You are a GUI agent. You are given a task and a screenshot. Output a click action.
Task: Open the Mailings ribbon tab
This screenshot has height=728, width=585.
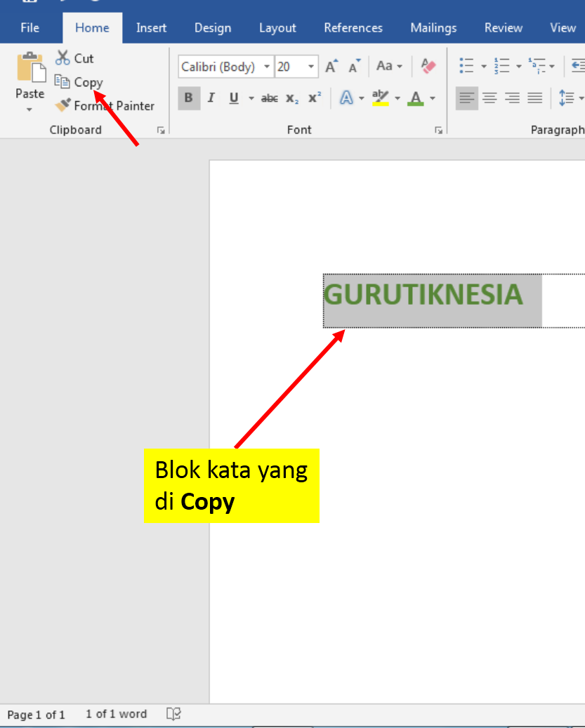[x=433, y=27]
